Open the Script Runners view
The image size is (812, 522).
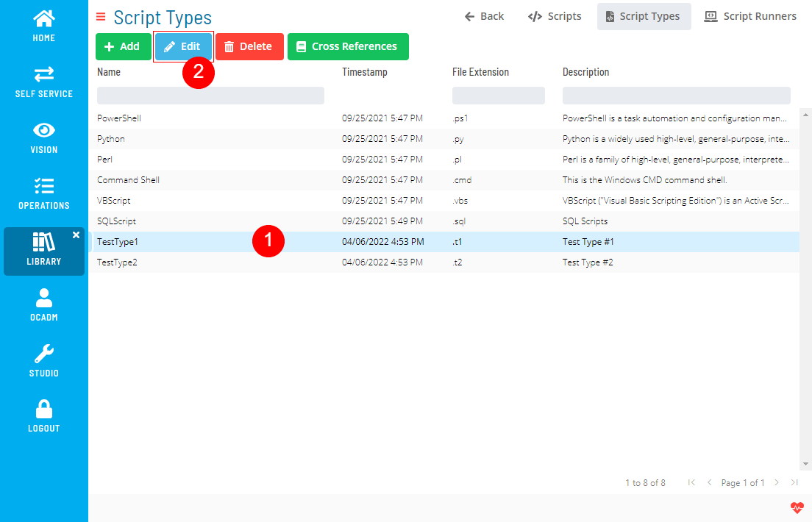click(x=750, y=15)
